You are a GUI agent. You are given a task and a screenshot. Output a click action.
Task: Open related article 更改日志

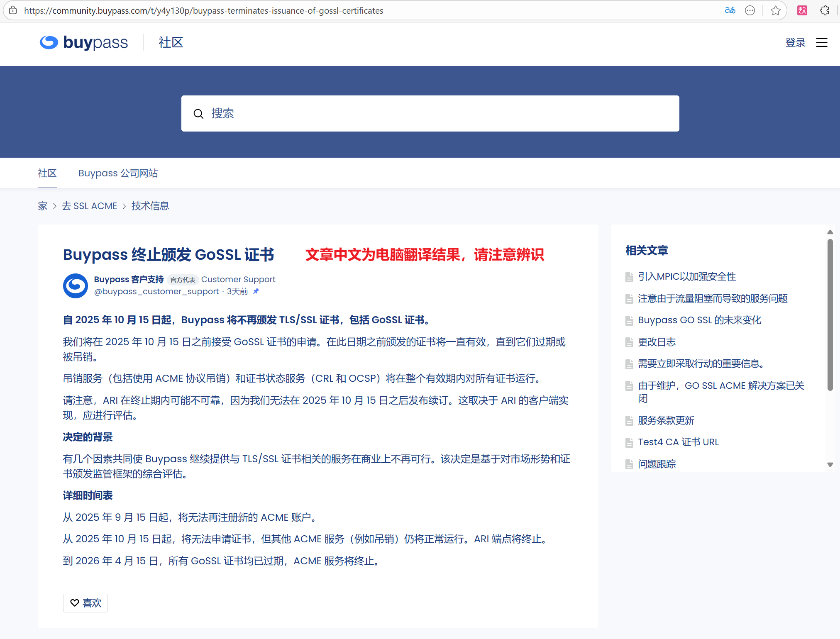(x=657, y=342)
